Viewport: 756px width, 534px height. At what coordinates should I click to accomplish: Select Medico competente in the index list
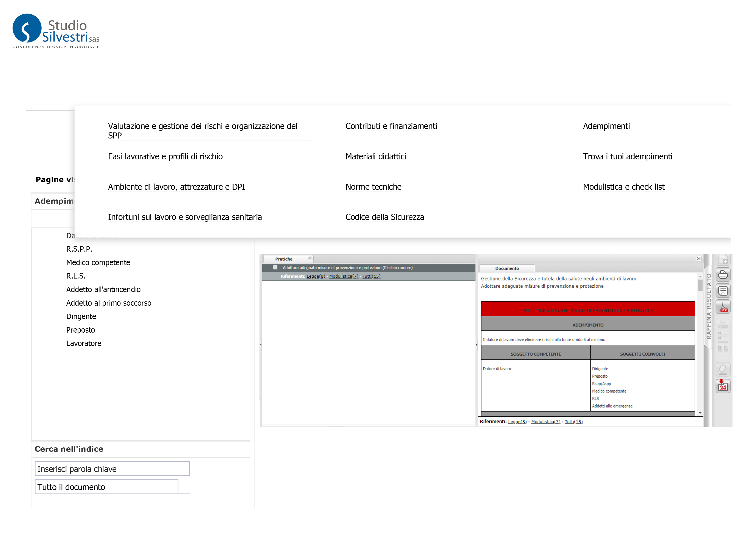click(98, 263)
